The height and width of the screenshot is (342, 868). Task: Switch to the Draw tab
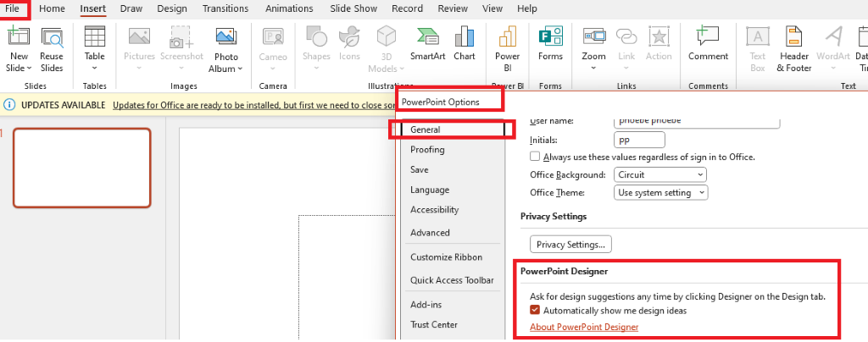131,8
